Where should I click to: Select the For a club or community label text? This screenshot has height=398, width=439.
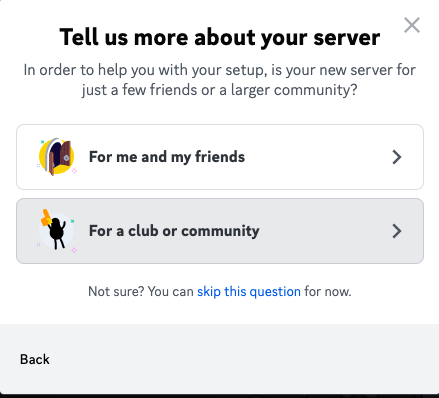[x=174, y=231]
